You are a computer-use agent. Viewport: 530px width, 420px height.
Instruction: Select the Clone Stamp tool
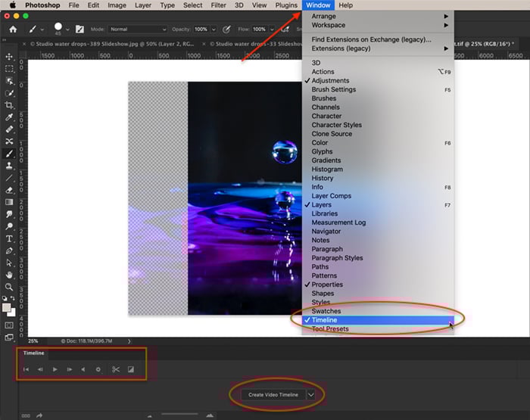(9, 166)
